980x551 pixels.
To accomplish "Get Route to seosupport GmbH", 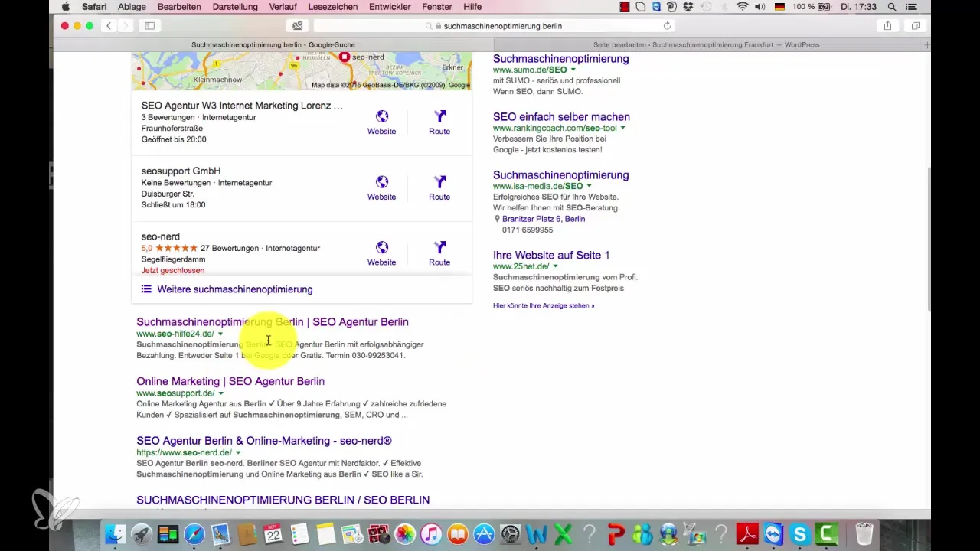I will [x=439, y=188].
